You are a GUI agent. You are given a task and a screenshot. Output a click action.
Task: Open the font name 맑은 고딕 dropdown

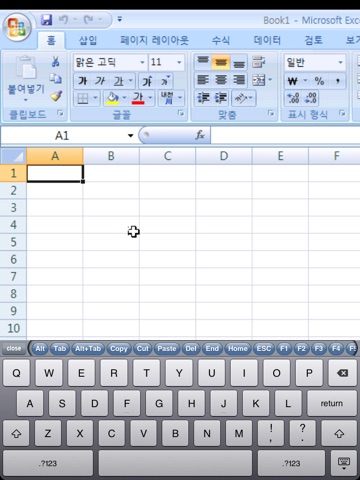(x=142, y=62)
